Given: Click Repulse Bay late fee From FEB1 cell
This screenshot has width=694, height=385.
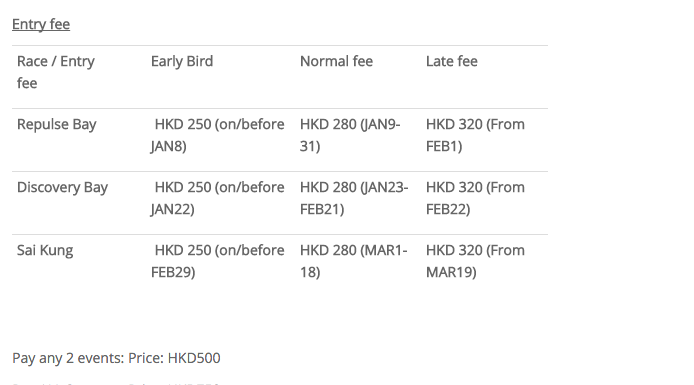Looking at the screenshot, I should tap(475, 135).
